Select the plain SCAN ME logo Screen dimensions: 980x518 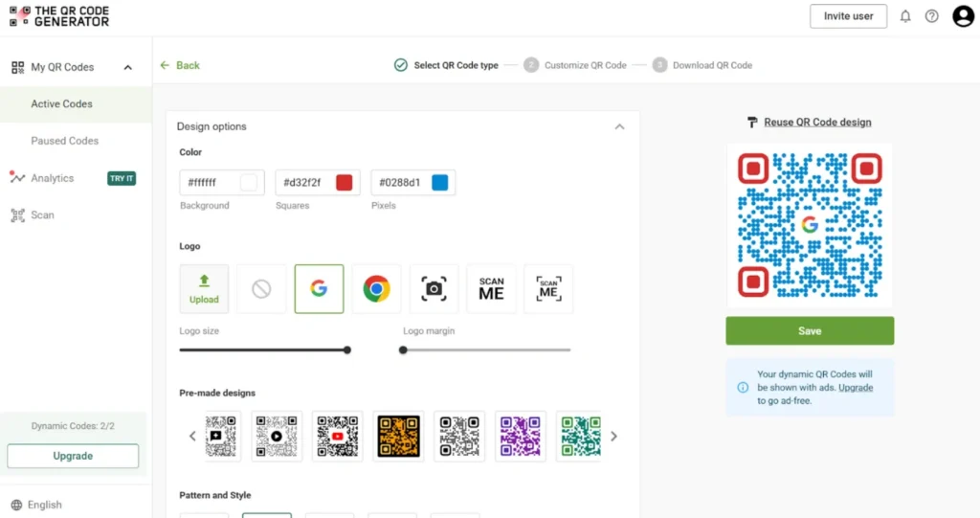491,288
